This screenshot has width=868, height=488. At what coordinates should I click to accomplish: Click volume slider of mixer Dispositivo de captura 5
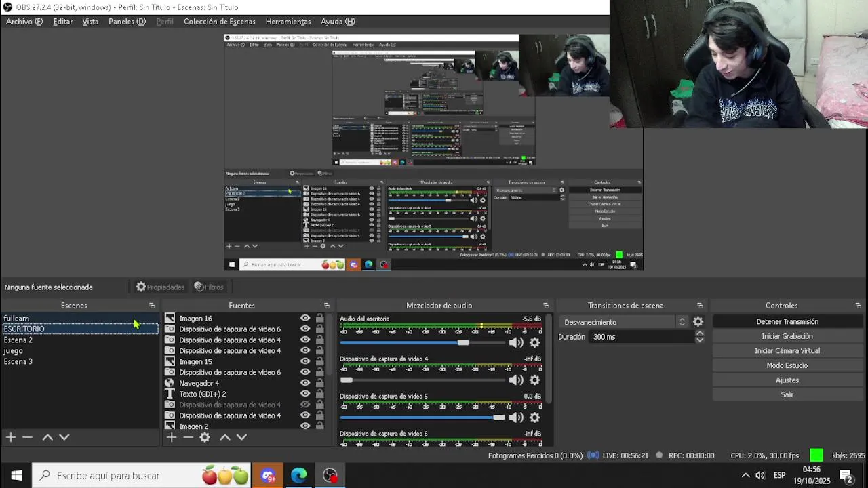422,418
